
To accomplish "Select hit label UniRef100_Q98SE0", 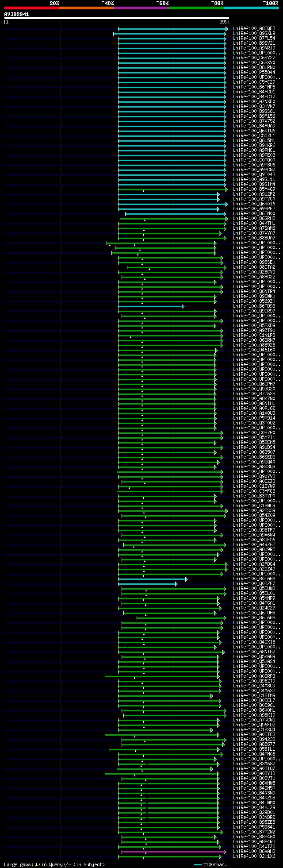I will click(254, 262).
